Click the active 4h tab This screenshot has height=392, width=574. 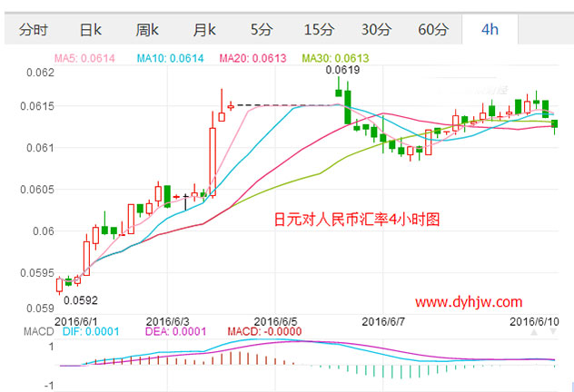[x=490, y=30]
